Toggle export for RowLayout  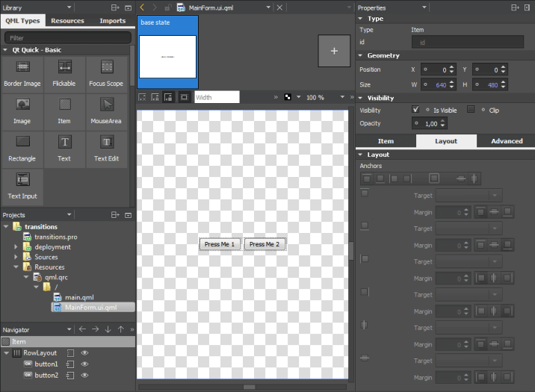coord(70,353)
